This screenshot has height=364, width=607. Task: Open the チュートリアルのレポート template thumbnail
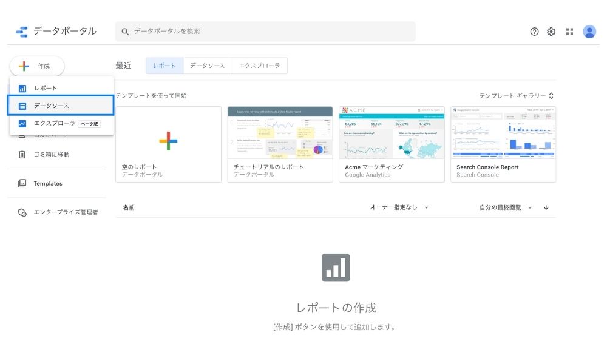280,133
